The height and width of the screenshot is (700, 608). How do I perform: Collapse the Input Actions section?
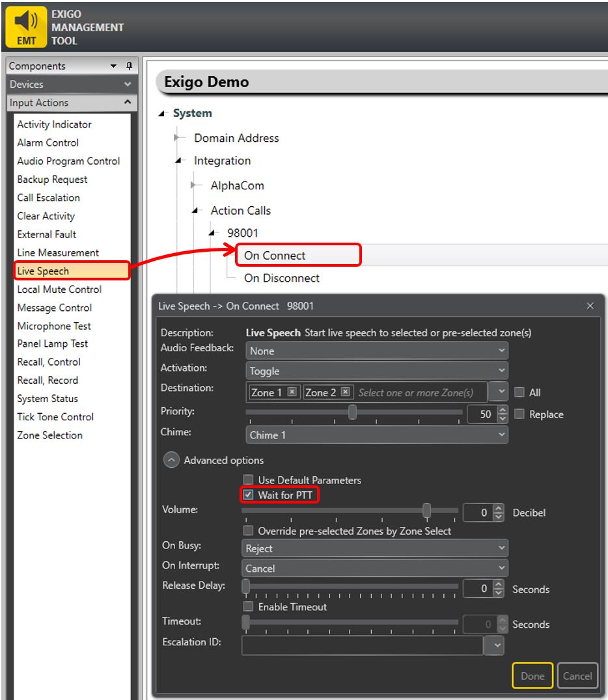click(72, 103)
